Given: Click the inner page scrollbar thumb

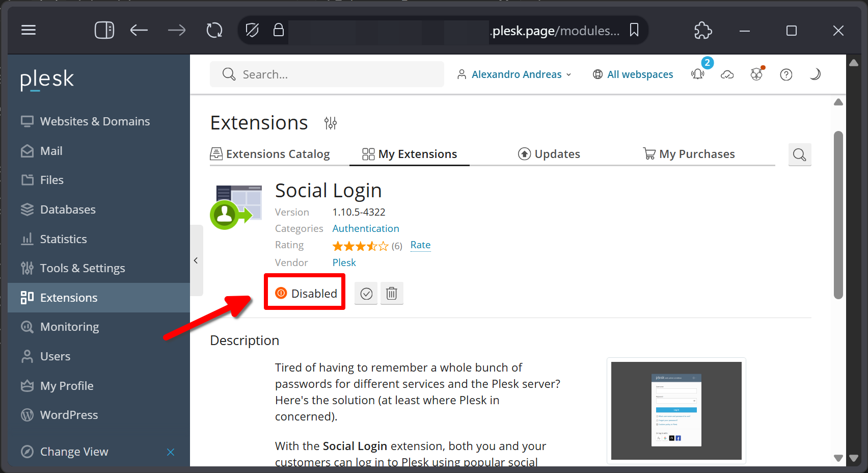Looking at the screenshot, I should tap(838, 215).
